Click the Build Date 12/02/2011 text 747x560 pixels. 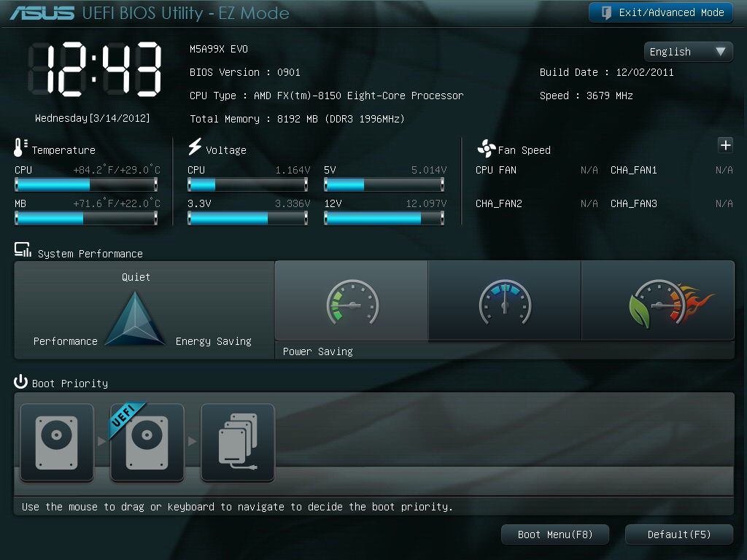pos(606,72)
